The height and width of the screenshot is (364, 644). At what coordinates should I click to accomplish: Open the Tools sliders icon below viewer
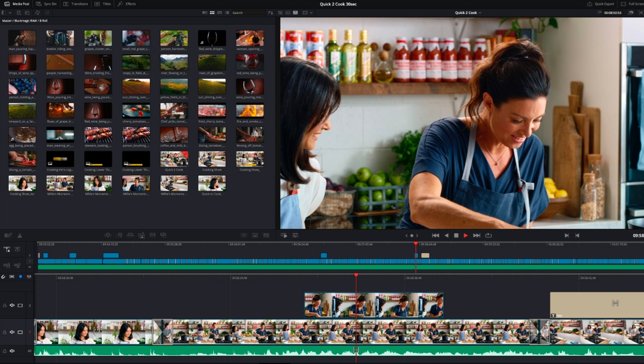[x=295, y=235]
